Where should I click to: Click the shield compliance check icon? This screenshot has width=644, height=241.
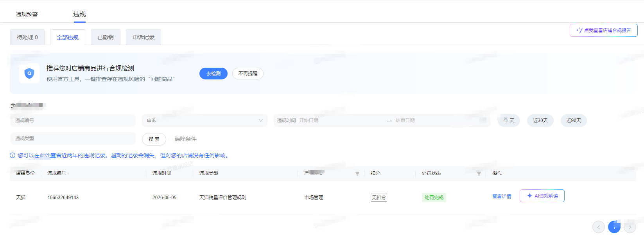coord(29,73)
